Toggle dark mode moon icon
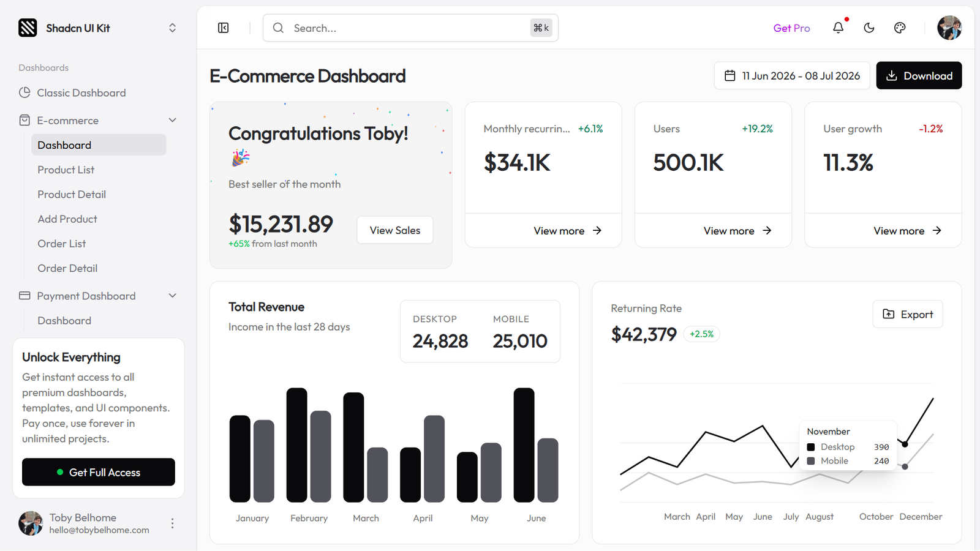 [x=869, y=28]
